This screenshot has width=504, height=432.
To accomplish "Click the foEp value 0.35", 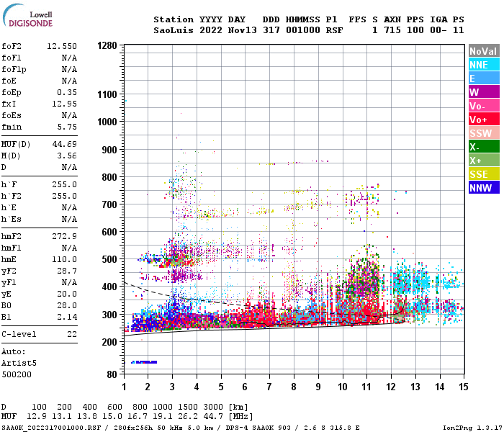I will pyautogui.click(x=67, y=92).
